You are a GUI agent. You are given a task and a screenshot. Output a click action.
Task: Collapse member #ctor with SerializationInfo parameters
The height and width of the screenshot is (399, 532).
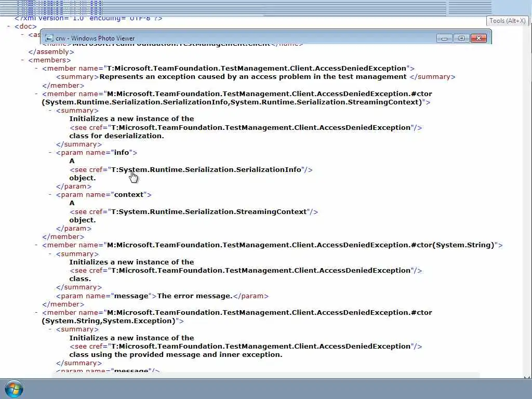(36, 94)
